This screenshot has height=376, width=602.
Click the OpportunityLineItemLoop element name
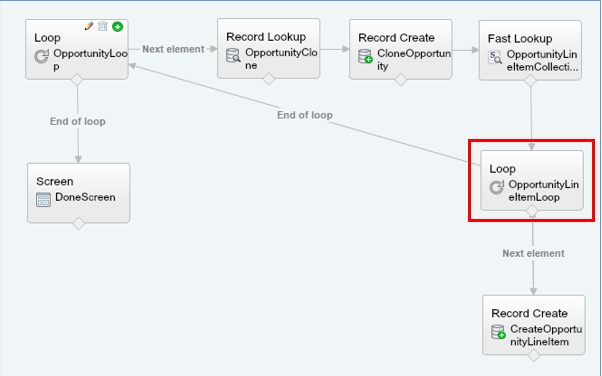pos(544,191)
